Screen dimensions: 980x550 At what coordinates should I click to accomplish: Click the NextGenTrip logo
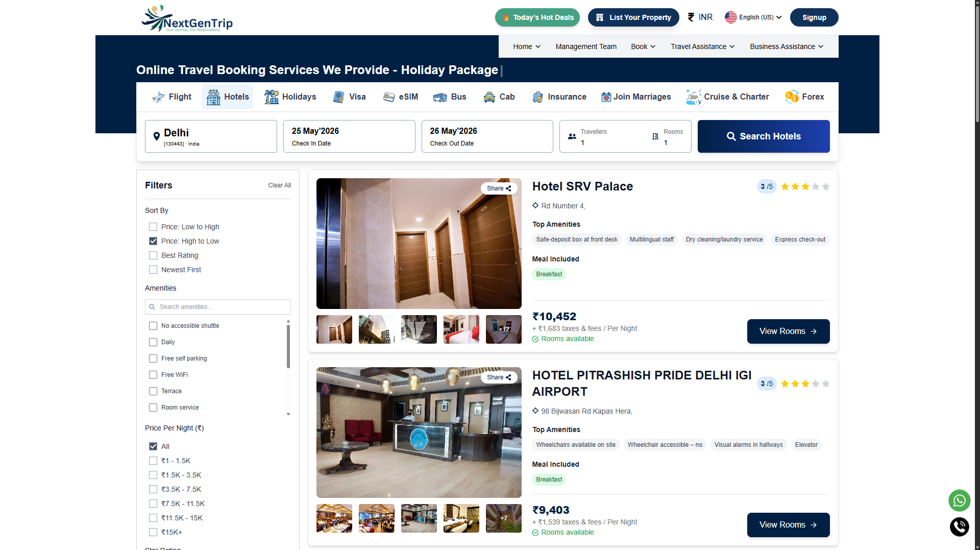(x=187, y=18)
